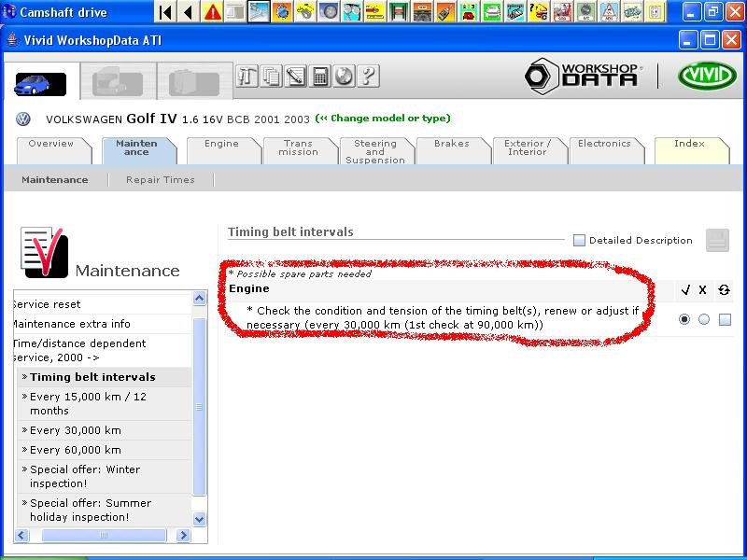The height and width of the screenshot is (560, 747).
Task: Go to first page with skip-back arrow
Action: [165, 12]
